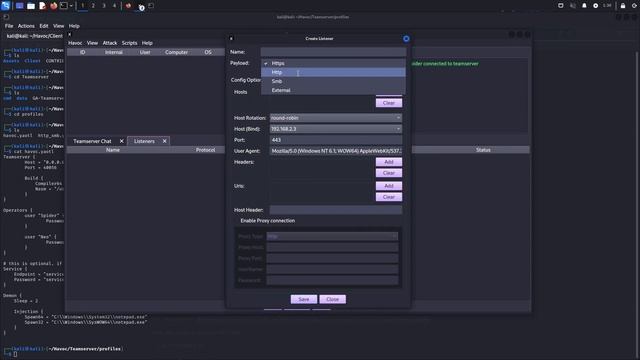Screen dimensions: 640x360
Task: Click the Host Header input field
Action: (336, 210)
